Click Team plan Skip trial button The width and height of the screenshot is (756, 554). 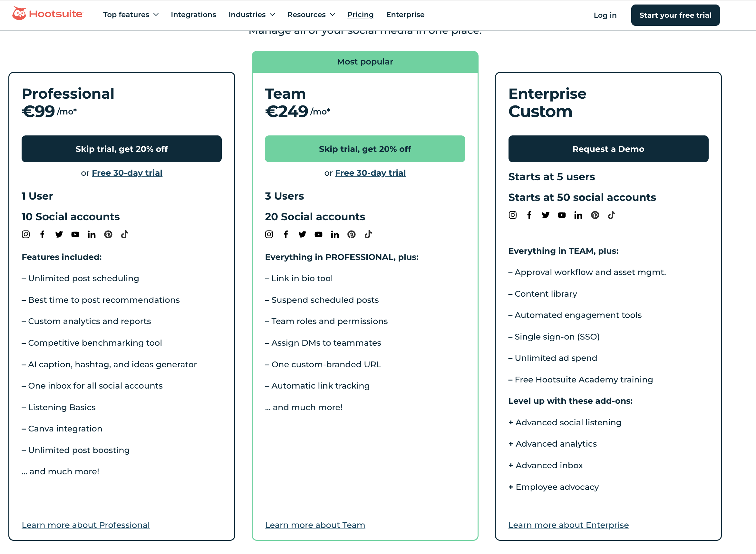[x=364, y=149]
